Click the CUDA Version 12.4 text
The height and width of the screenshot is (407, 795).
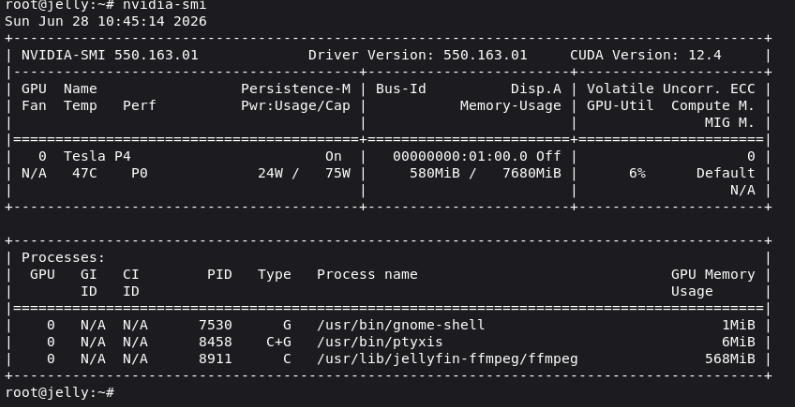pos(645,55)
